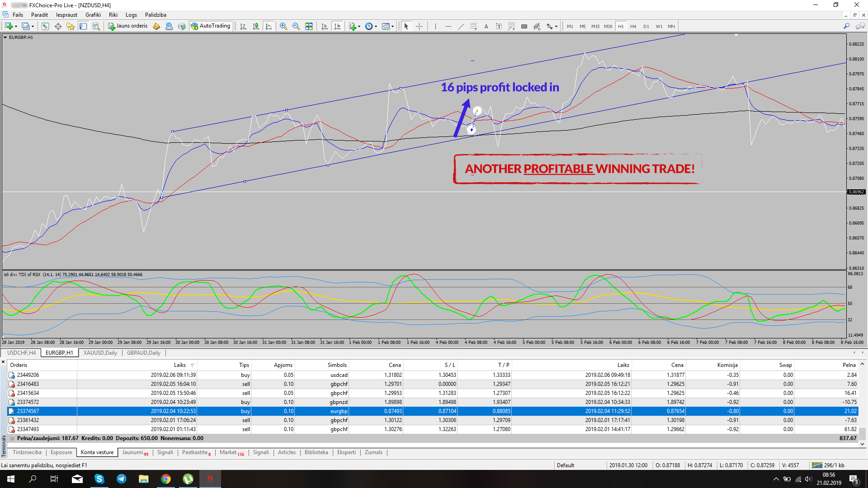Open the Templates dropdown
This screenshot has height=488, width=868.
point(388,26)
